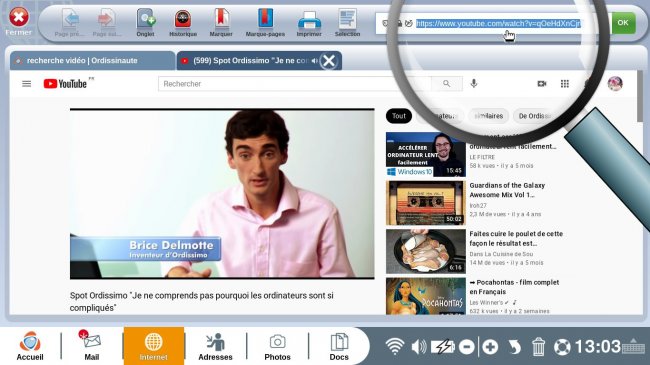Print the page with Imprimer icon
Image resolution: width=650 pixels, height=365 pixels.
pos(309,19)
